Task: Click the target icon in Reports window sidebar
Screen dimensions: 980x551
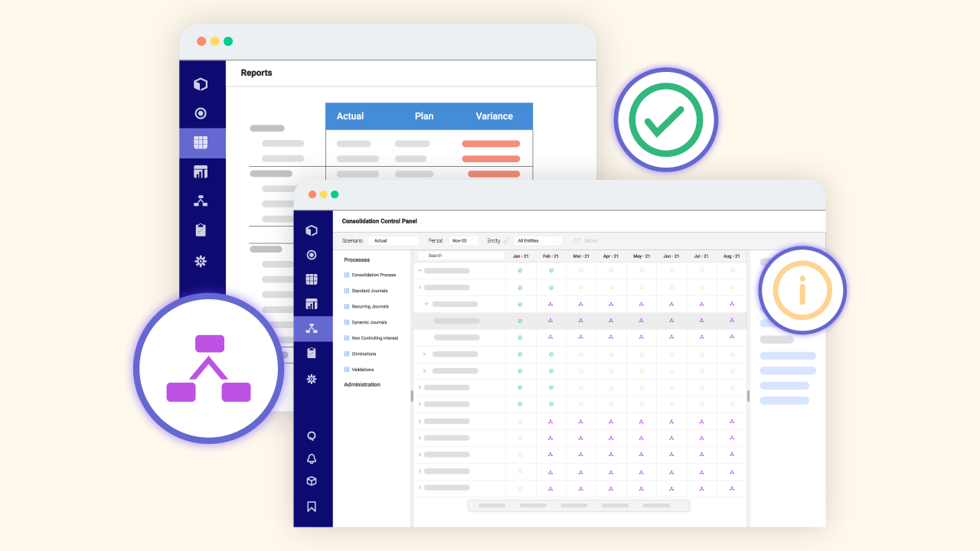Action: click(x=201, y=113)
